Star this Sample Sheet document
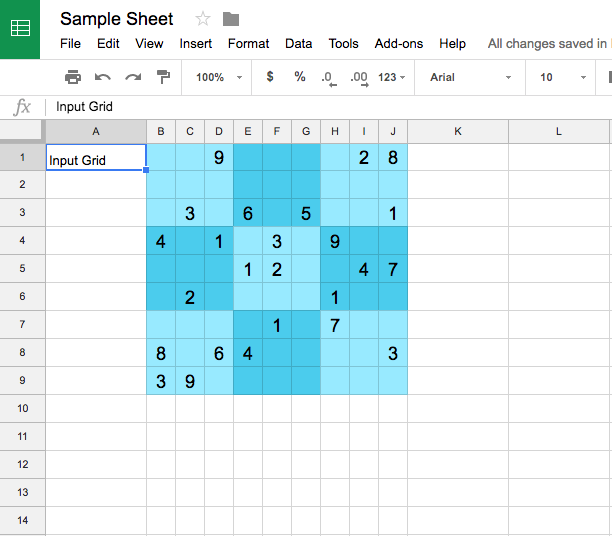Screen dimensions: 612x536 203,19
